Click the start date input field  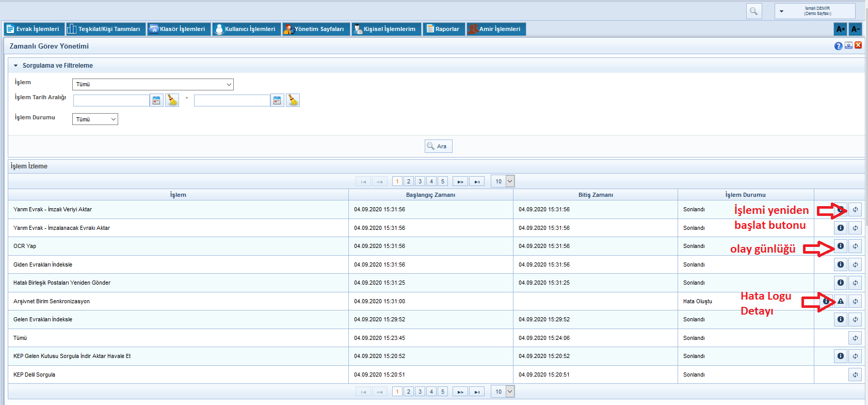pos(111,100)
